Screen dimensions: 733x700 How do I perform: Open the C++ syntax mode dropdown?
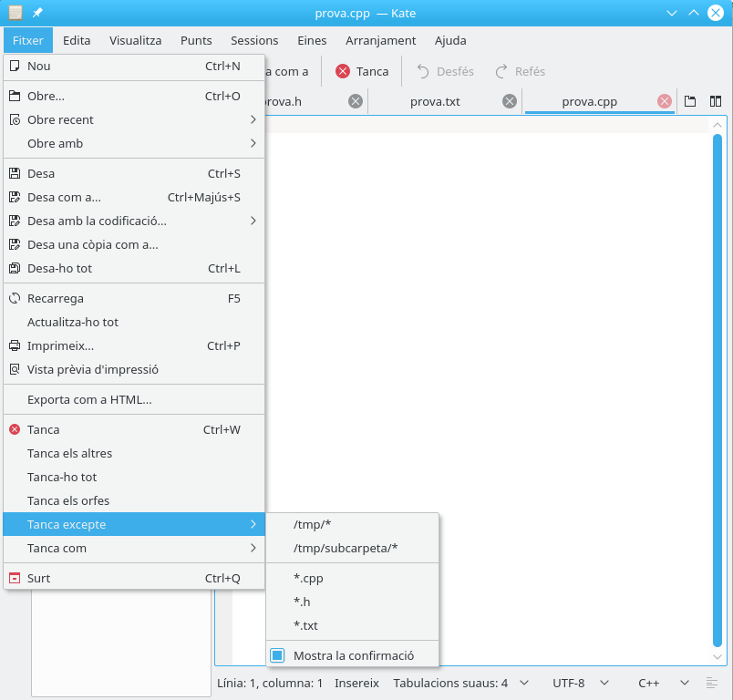point(663,683)
